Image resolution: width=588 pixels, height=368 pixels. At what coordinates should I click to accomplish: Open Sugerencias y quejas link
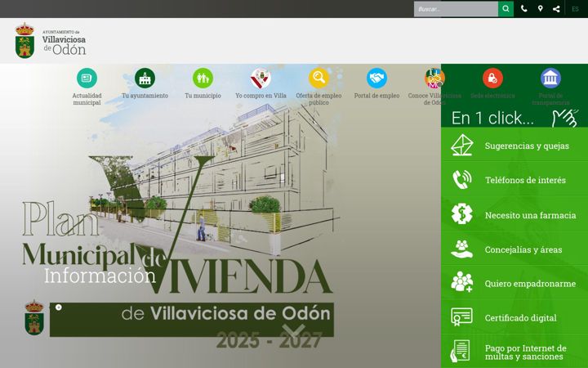pos(527,146)
